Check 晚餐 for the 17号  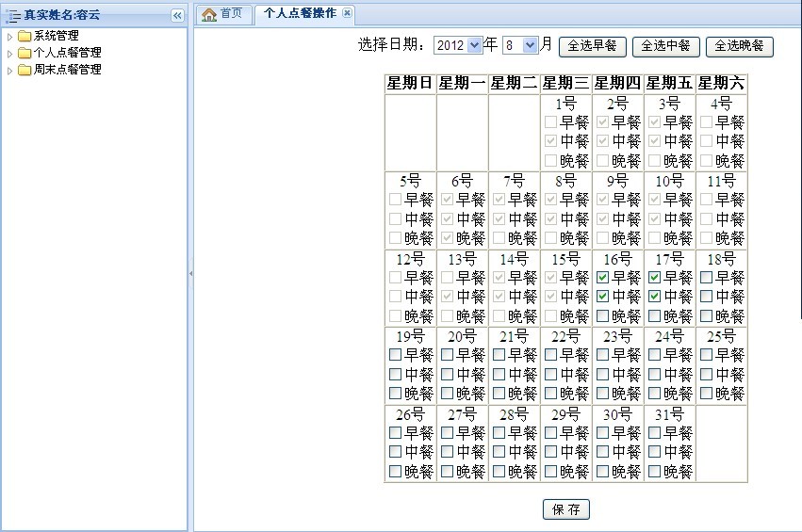654,315
